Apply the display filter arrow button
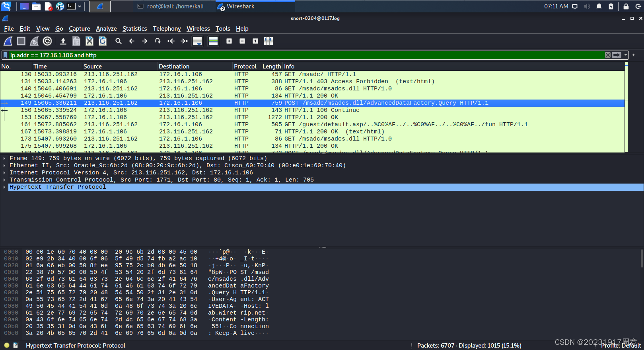The width and height of the screenshot is (644, 350). click(617, 55)
